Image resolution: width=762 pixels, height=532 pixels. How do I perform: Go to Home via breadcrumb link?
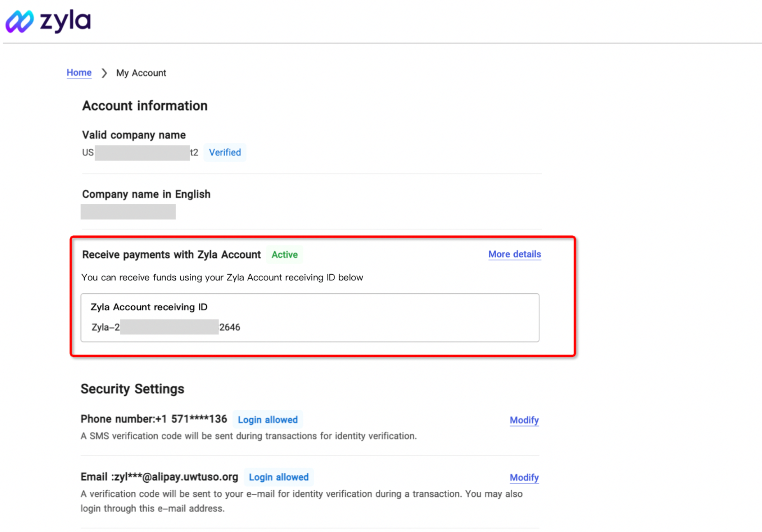pyautogui.click(x=79, y=73)
